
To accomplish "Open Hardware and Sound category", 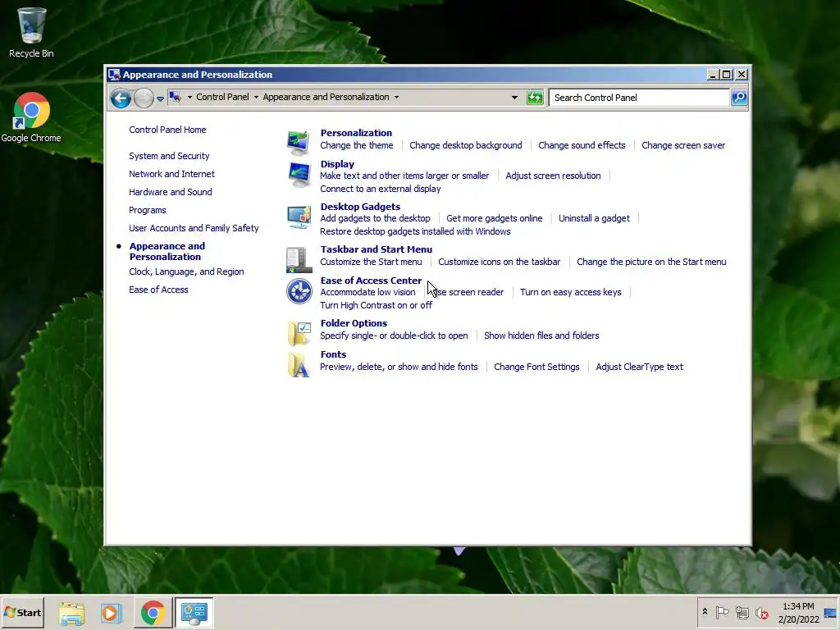I will (170, 192).
